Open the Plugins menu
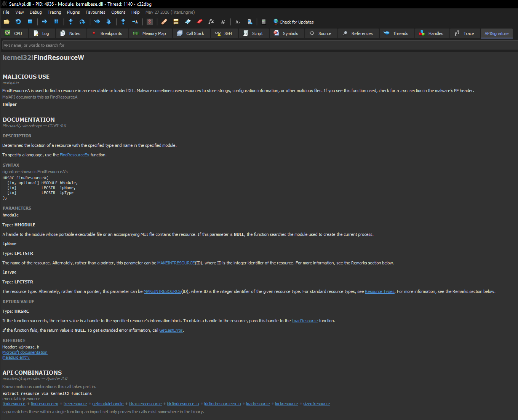518x420 pixels. pos(73,12)
